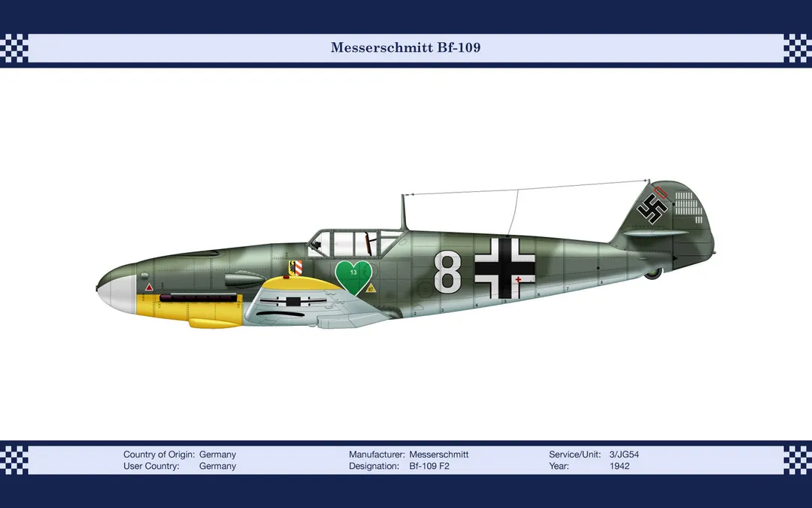Click the black cross fuselage insignia
Viewport: 812px width, 508px height.
click(505, 269)
